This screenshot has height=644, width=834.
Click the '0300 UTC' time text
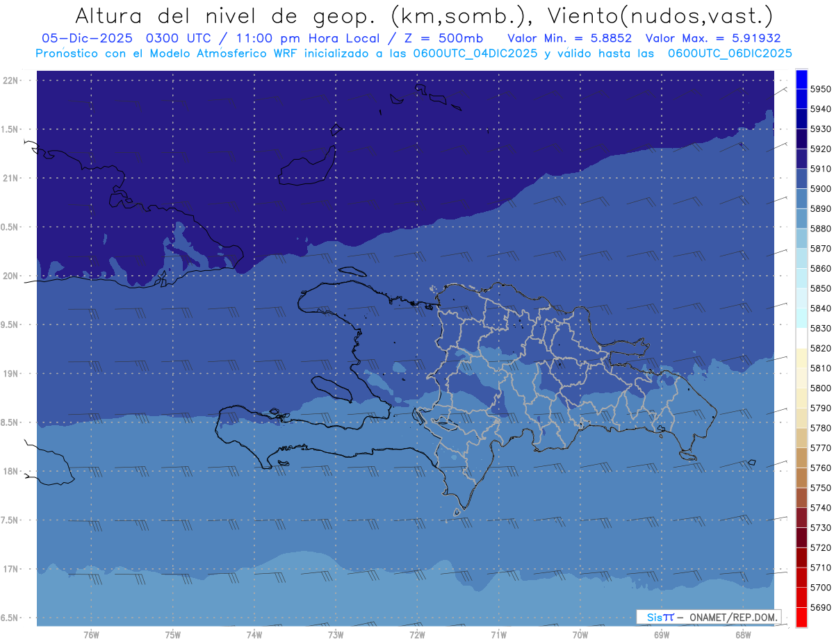click(181, 38)
